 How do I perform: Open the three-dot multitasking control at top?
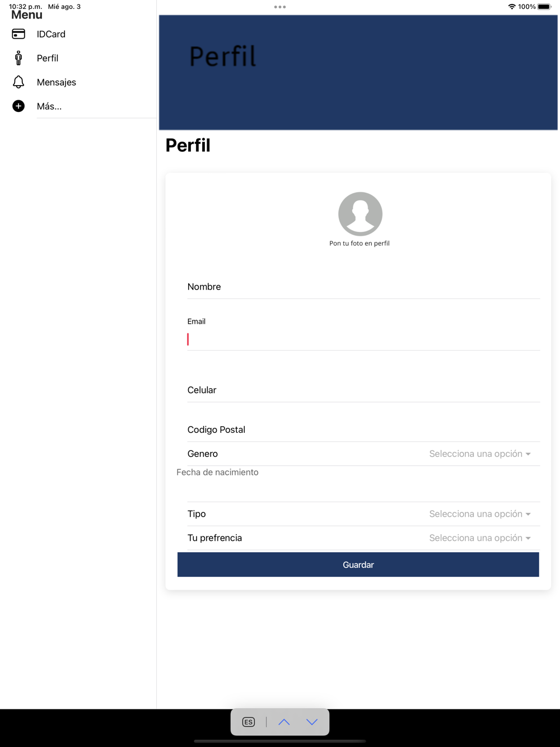[280, 7]
